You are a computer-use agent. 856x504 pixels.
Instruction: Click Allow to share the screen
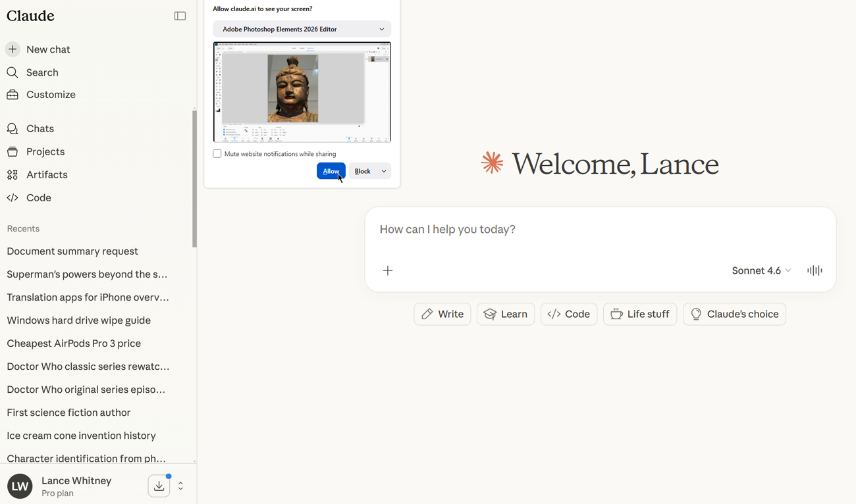(331, 171)
